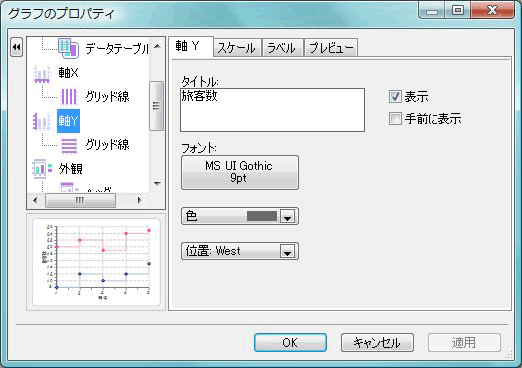Maximize the dialog window
The width and height of the screenshot is (522, 368).
[457, 10]
